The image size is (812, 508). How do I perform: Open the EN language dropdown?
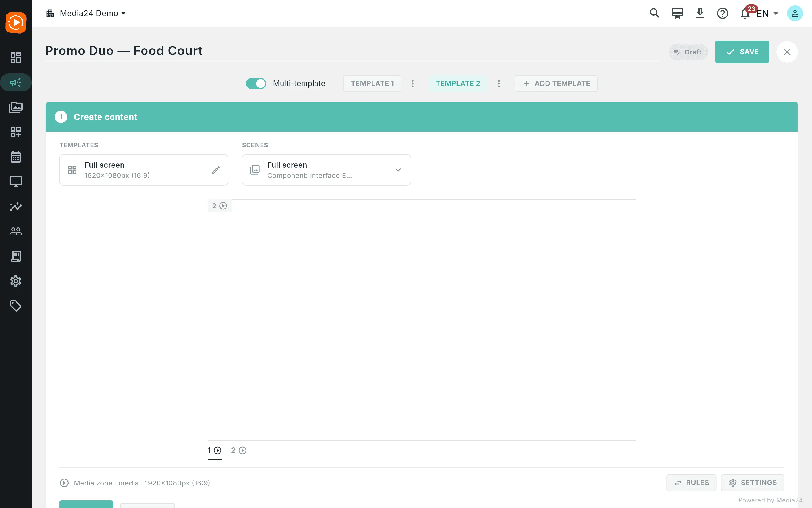(767, 14)
